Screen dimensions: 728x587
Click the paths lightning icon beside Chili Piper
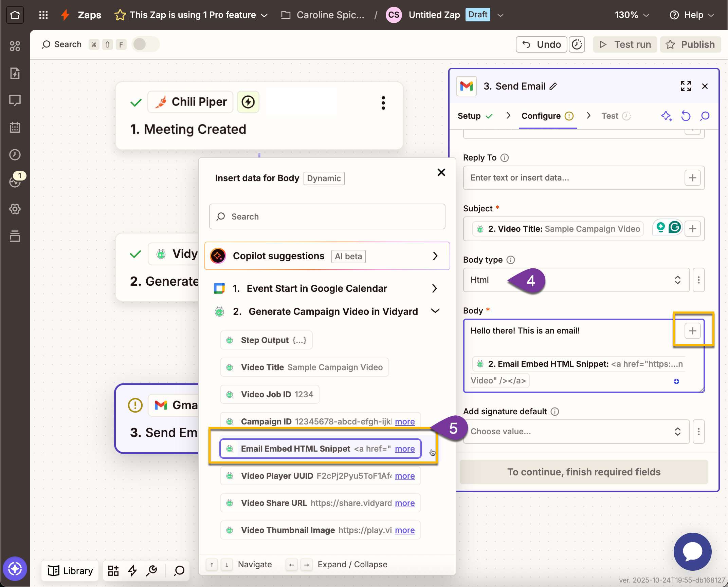[x=248, y=102]
